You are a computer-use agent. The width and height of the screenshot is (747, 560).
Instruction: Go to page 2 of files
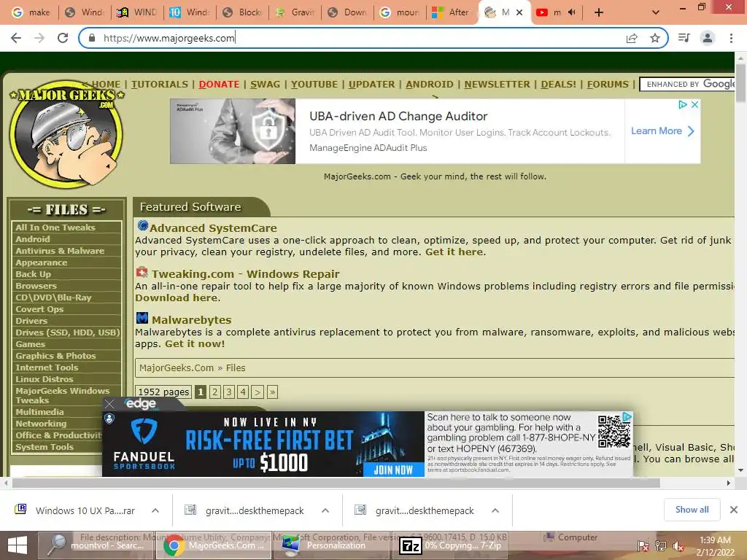pos(215,392)
